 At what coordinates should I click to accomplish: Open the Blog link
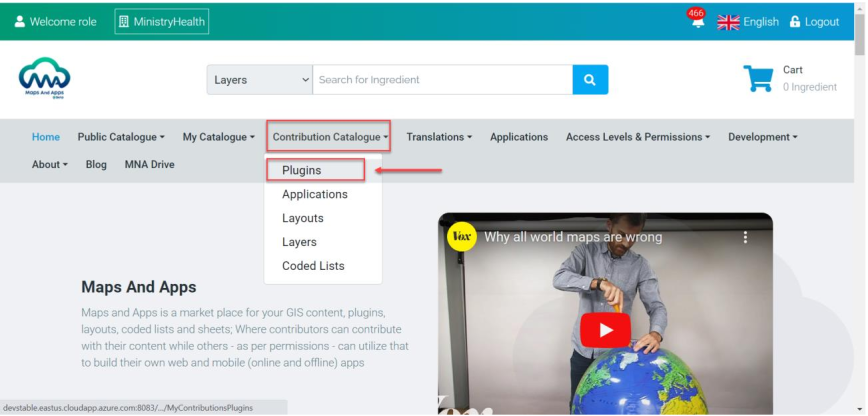pos(96,165)
